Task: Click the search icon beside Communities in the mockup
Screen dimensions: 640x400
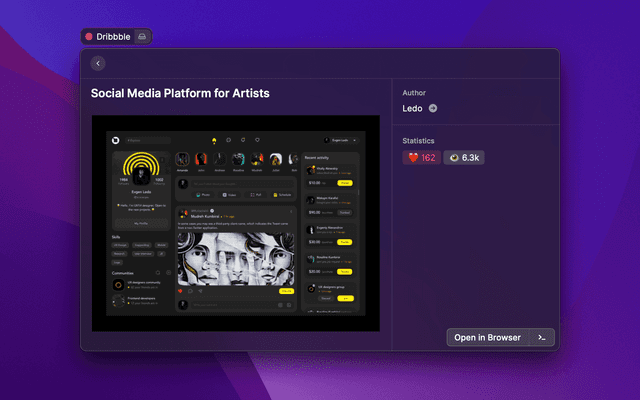Action: [x=156, y=272]
